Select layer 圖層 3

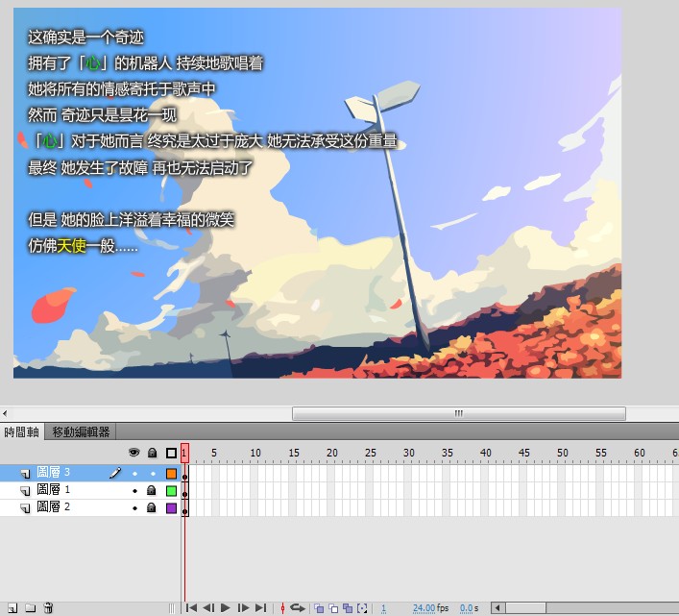pos(90,473)
